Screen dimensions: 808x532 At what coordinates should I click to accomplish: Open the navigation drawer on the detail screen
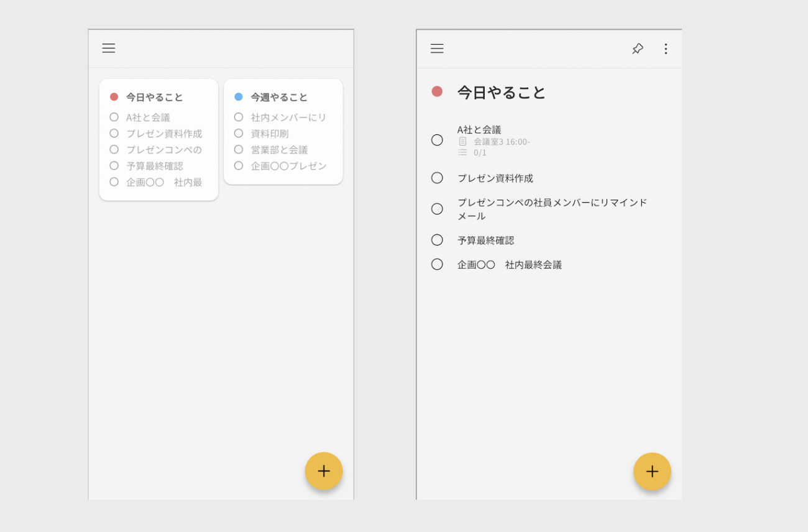437,48
